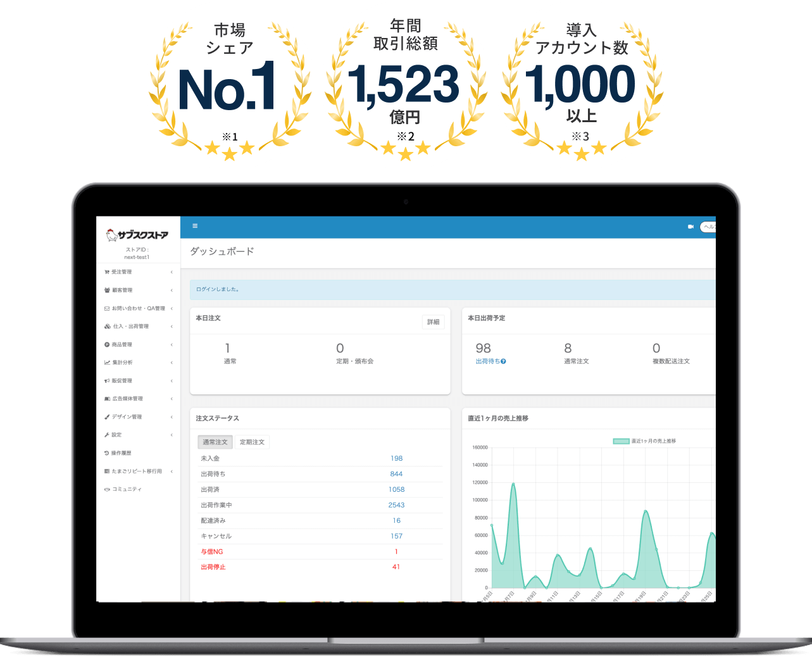Click the chart peak near 88000

coord(646,511)
